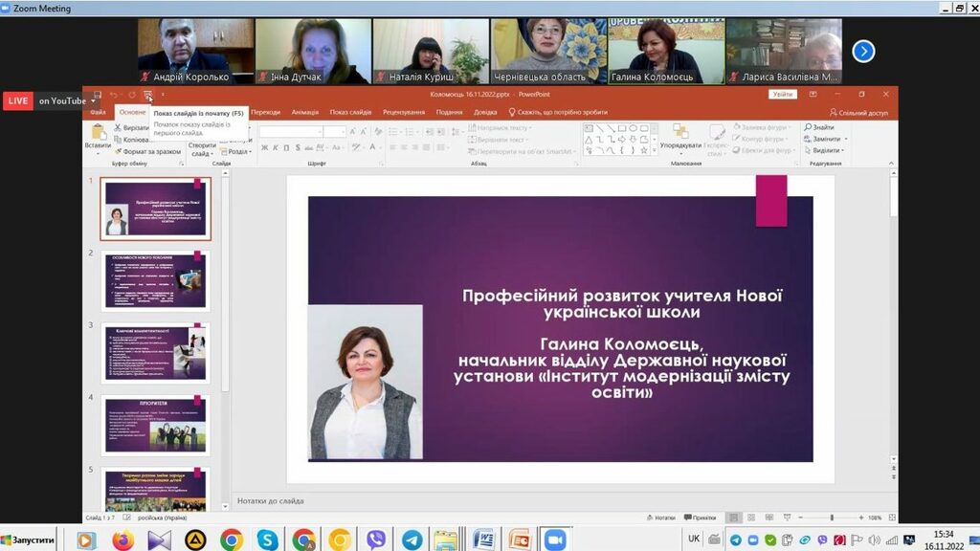Click the Save icon in quick access toolbar
This screenshot has height=551, width=980.
pyautogui.click(x=98, y=95)
